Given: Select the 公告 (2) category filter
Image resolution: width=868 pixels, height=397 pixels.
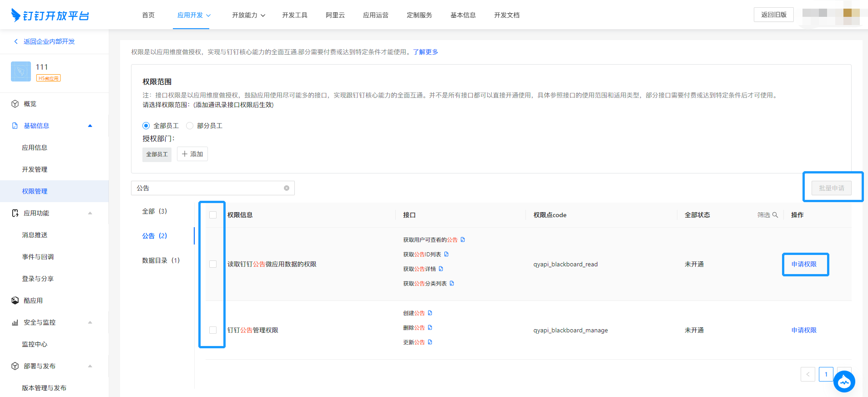Looking at the screenshot, I should click(155, 236).
